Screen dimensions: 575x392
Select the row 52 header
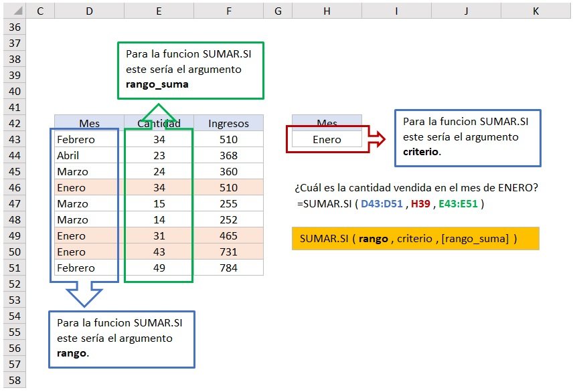point(15,284)
